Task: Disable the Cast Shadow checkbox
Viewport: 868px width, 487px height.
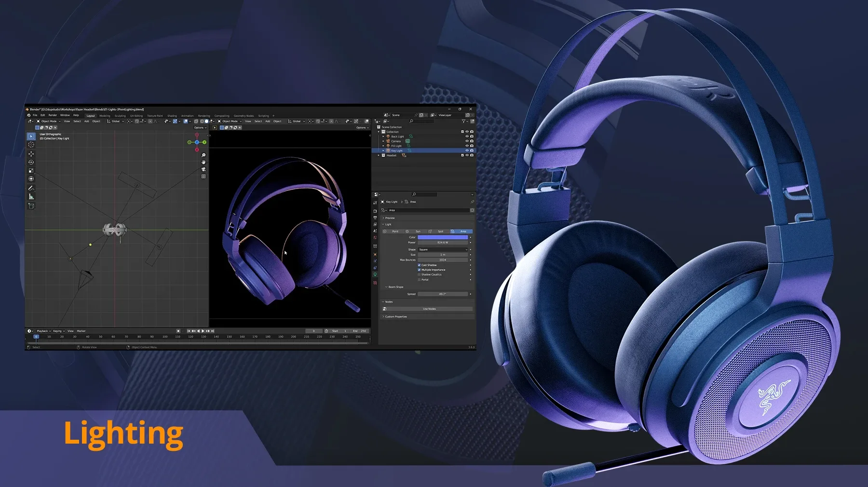Action: click(419, 265)
